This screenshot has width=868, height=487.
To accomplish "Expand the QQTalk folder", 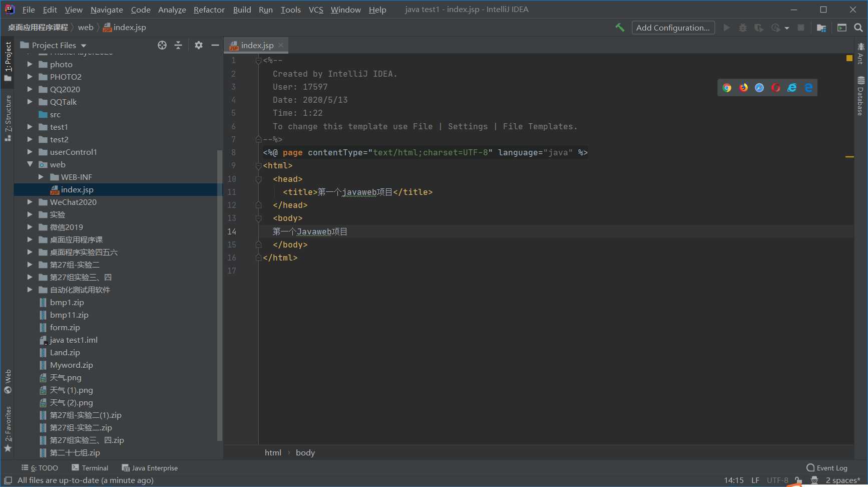I will (x=30, y=102).
